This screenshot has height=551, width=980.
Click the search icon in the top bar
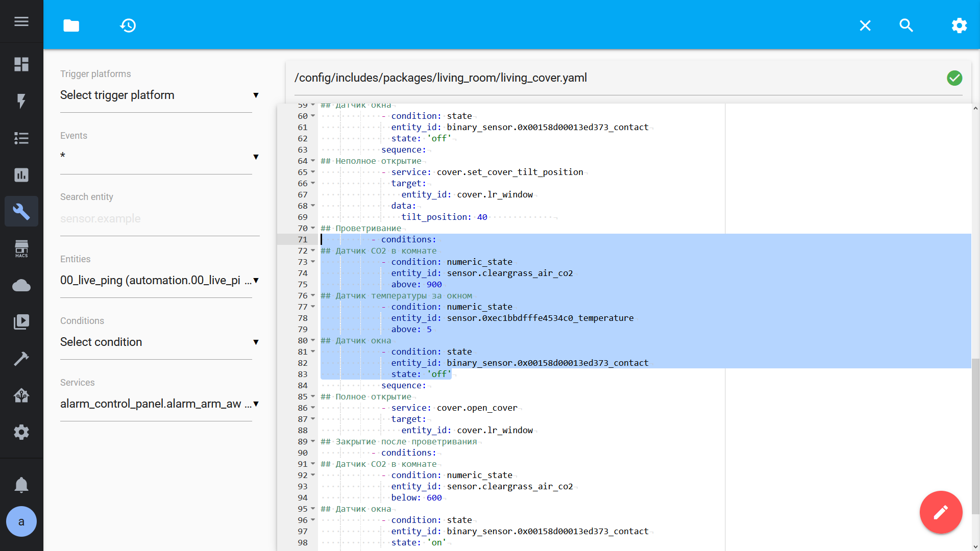906,26
